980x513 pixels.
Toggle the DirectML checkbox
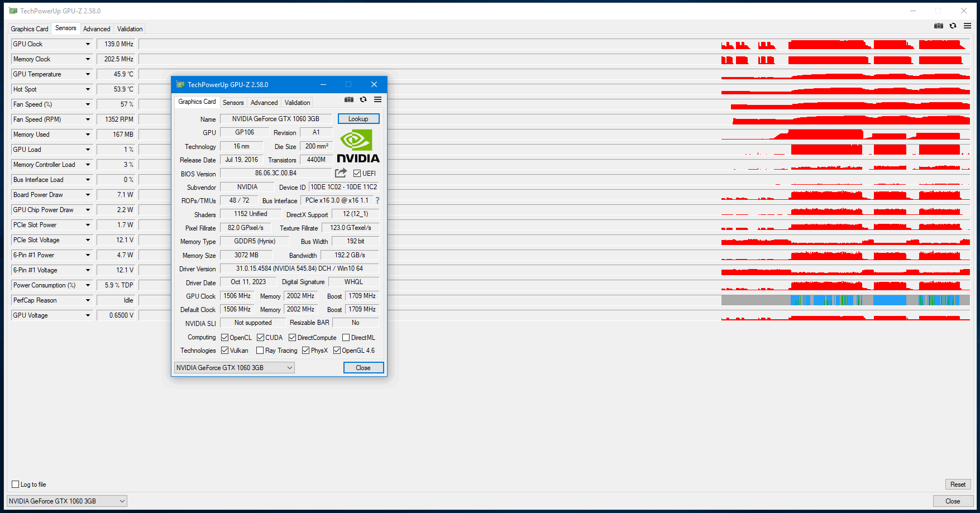(x=346, y=338)
